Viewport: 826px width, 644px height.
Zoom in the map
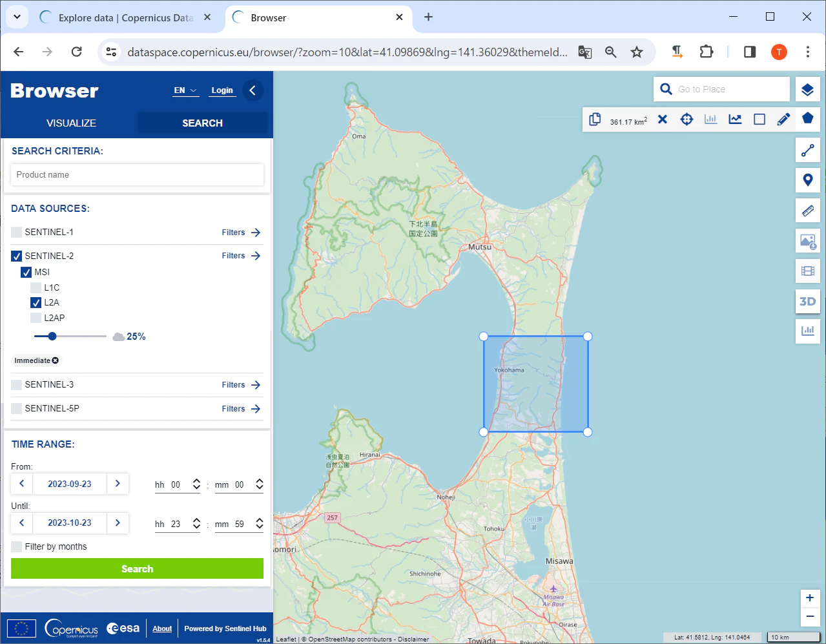click(x=810, y=598)
